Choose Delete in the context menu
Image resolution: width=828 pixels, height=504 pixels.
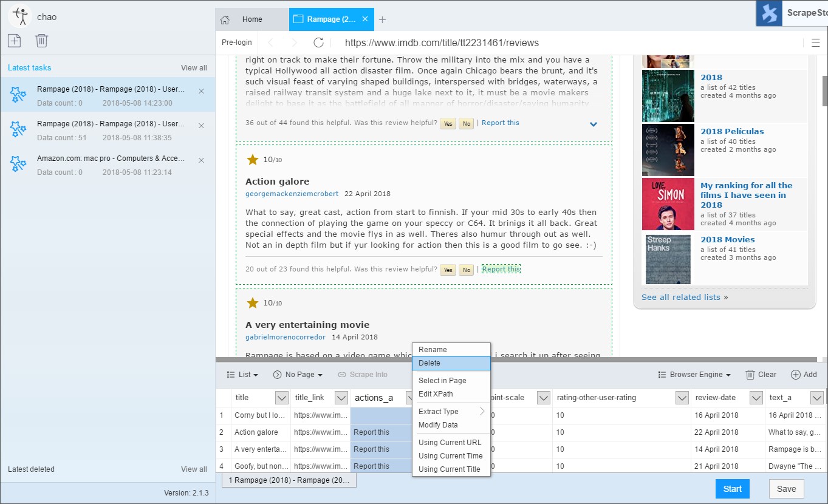tap(451, 363)
